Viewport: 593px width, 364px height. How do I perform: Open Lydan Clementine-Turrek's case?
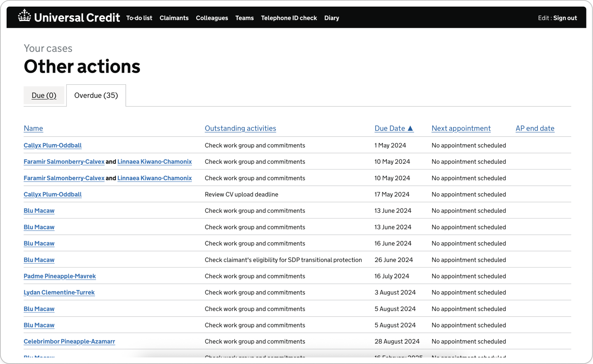[x=59, y=292]
